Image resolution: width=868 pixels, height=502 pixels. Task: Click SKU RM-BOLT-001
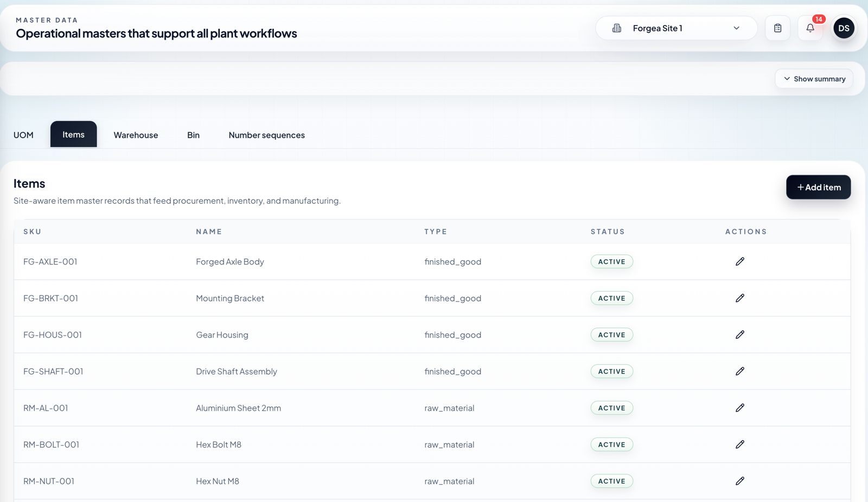pyautogui.click(x=51, y=445)
